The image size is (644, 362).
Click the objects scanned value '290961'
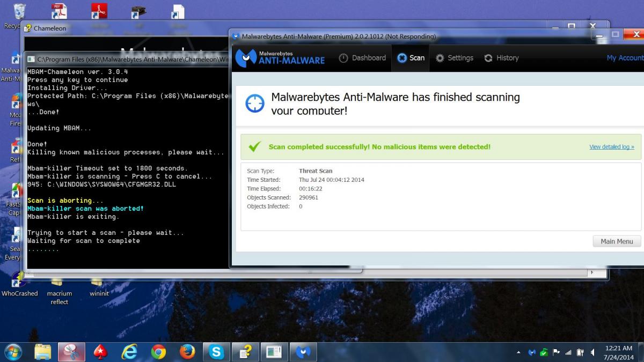309,197
